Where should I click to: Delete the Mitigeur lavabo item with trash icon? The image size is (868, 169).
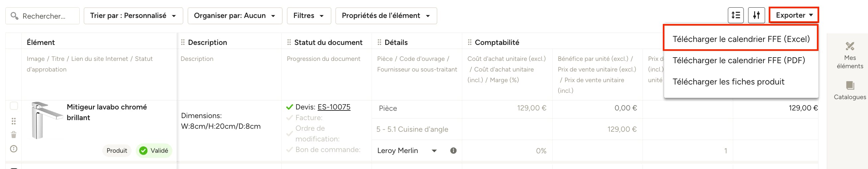pos(14,135)
